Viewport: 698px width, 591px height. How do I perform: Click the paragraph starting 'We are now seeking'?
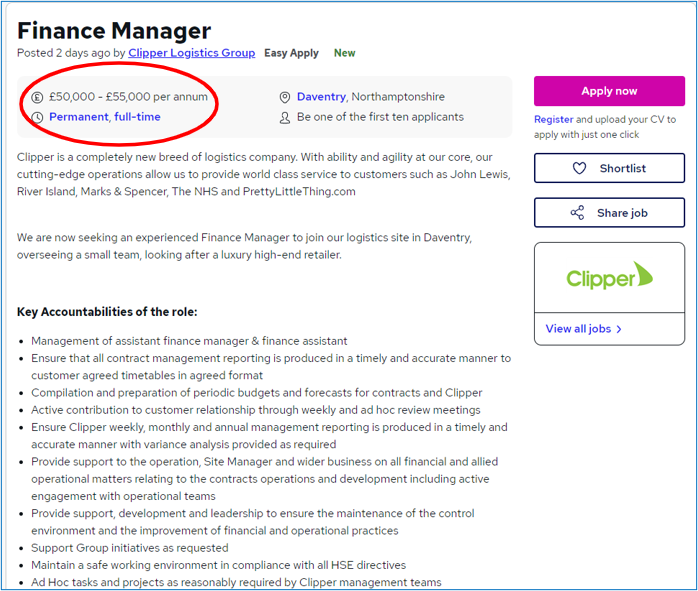244,246
